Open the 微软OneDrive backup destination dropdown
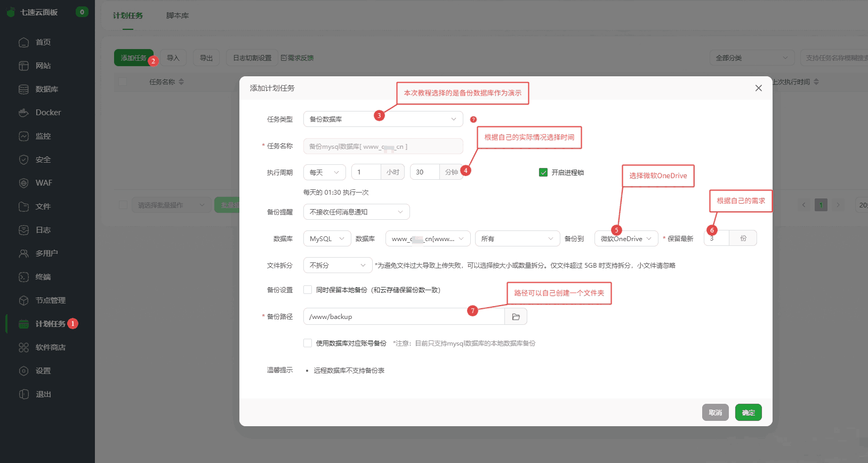 click(x=626, y=238)
